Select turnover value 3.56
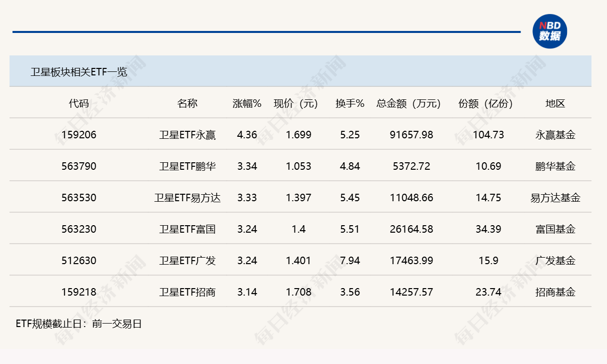Viewport: 607px width, 364px height. tap(350, 292)
